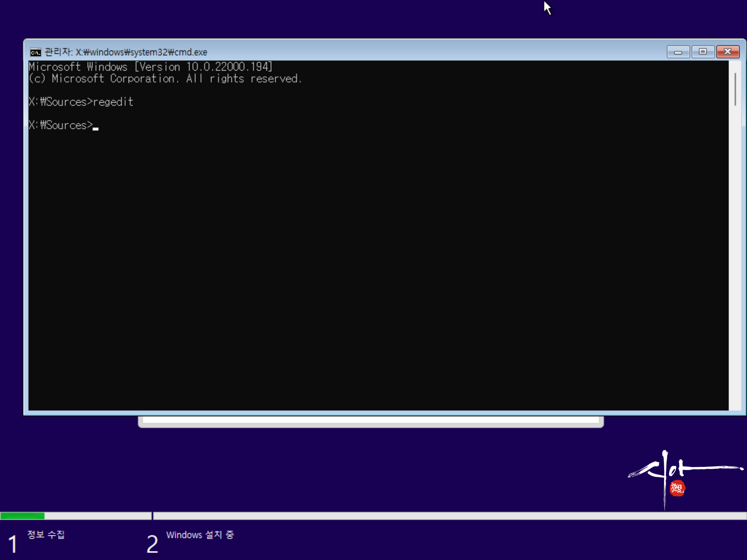The image size is (747, 560).
Task: Click the Microsoft Windows version text line
Action: coord(151,67)
